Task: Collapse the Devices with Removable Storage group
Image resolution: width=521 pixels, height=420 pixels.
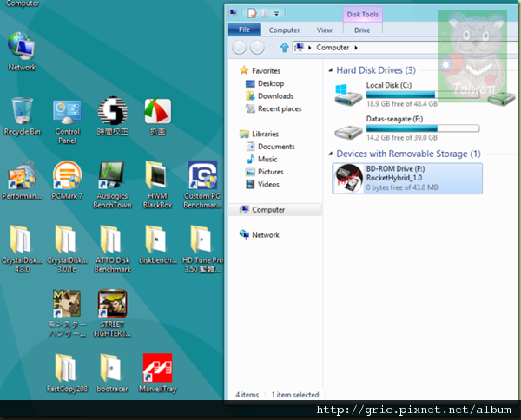Action: tap(330, 154)
